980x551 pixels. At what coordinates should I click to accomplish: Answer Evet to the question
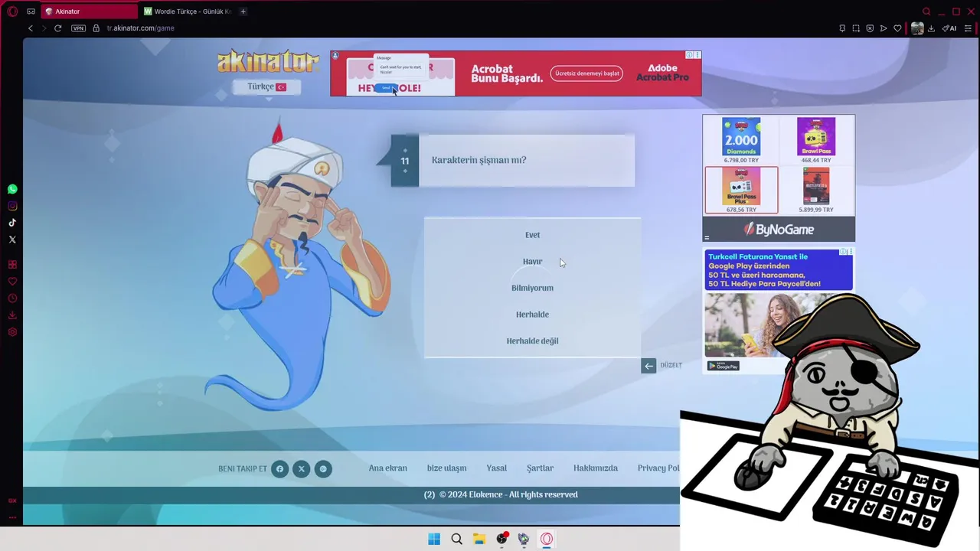click(532, 235)
